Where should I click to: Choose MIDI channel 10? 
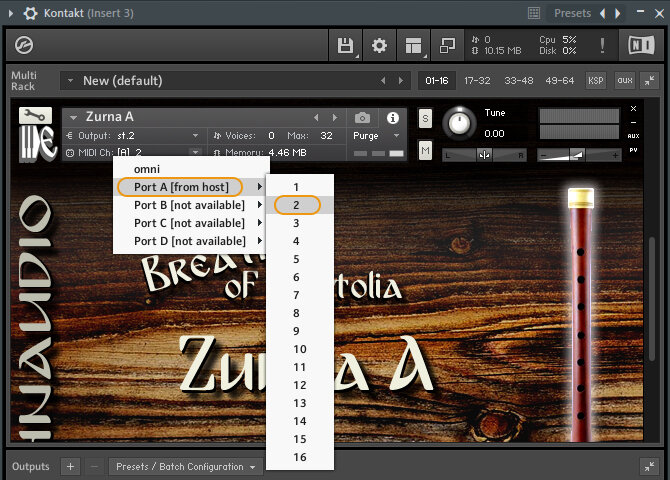(300, 349)
